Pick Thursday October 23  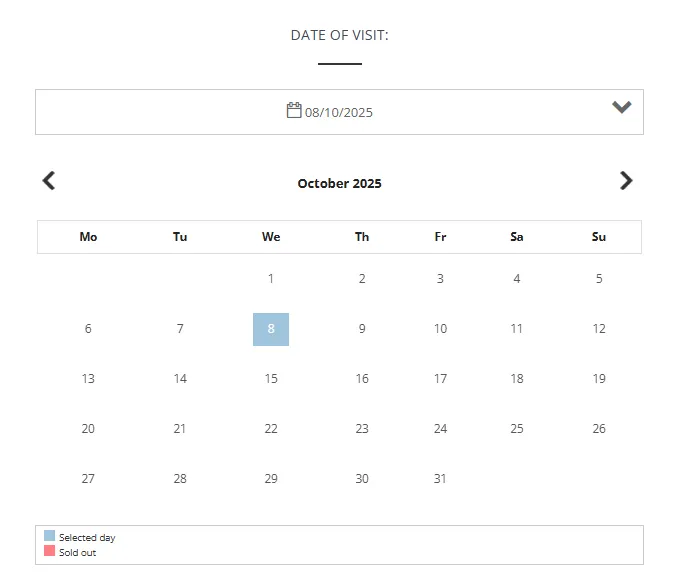[x=362, y=429]
